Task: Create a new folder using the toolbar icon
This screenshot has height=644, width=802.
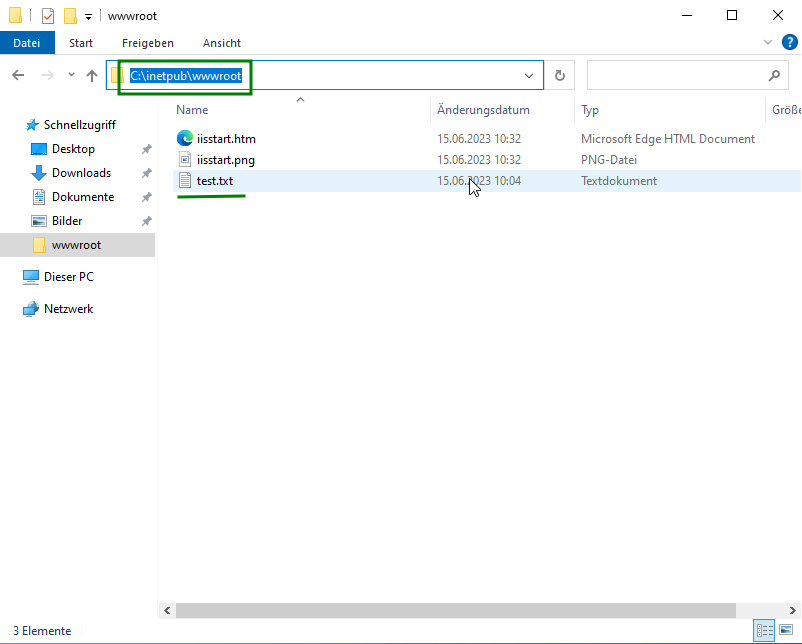Action: point(68,15)
